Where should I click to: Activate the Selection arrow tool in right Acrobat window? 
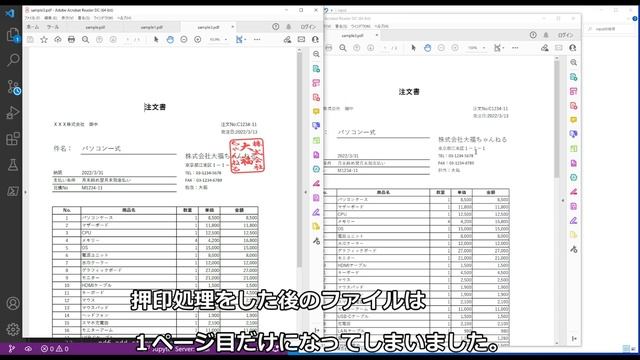[x=413, y=48]
